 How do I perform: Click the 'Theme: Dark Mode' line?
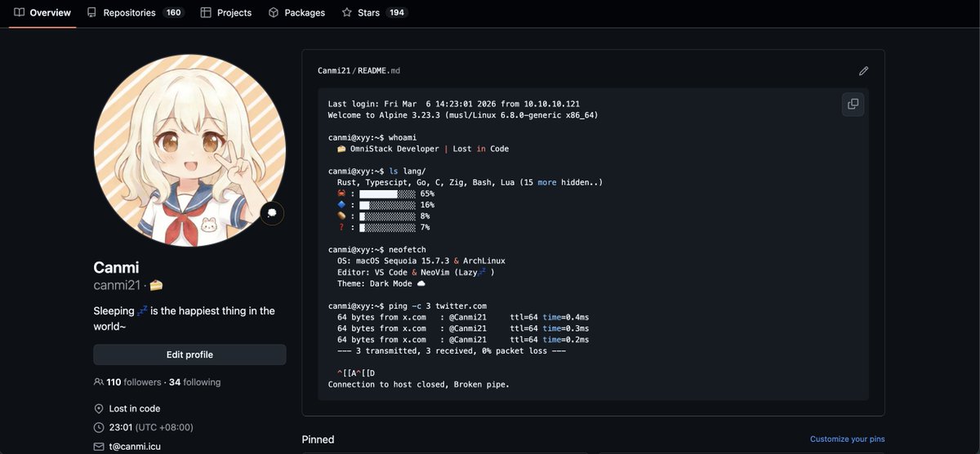(381, 283)
